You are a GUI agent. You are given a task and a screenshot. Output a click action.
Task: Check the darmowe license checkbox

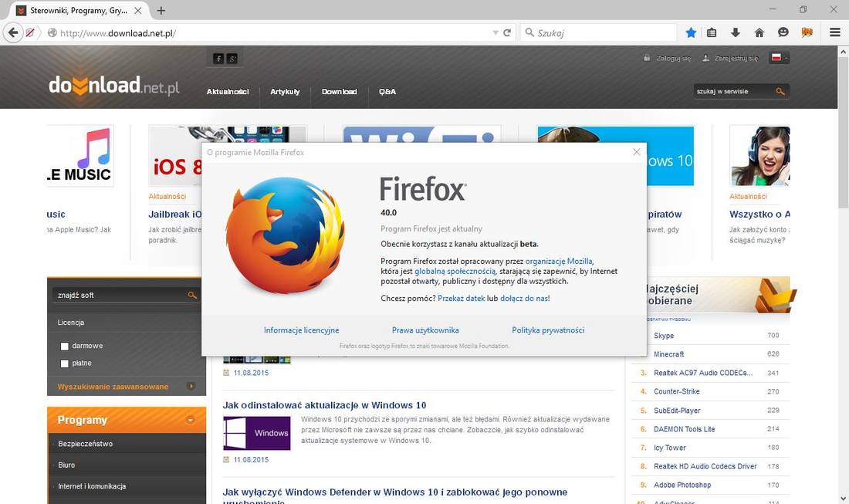pyautogui.click(x=65, y=346)
